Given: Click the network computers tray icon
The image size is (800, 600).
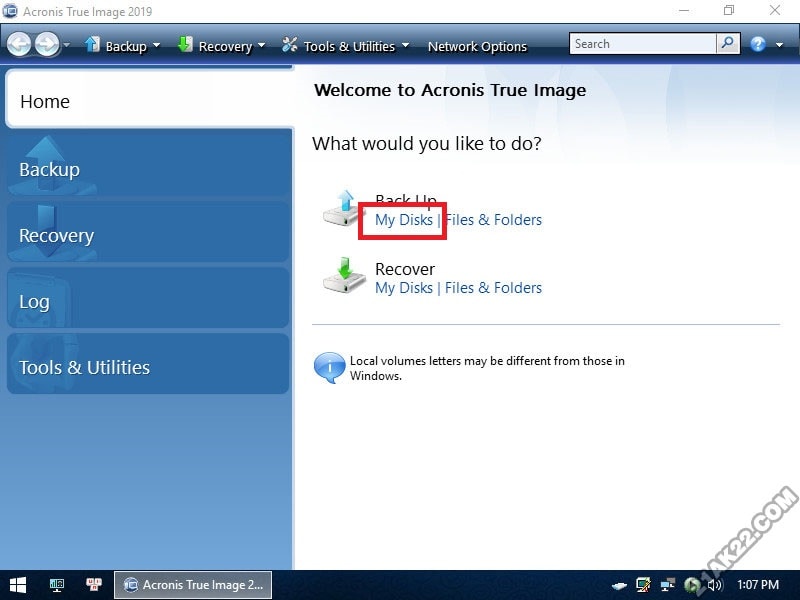Looking at the screenshot, I should coord(667,585).
